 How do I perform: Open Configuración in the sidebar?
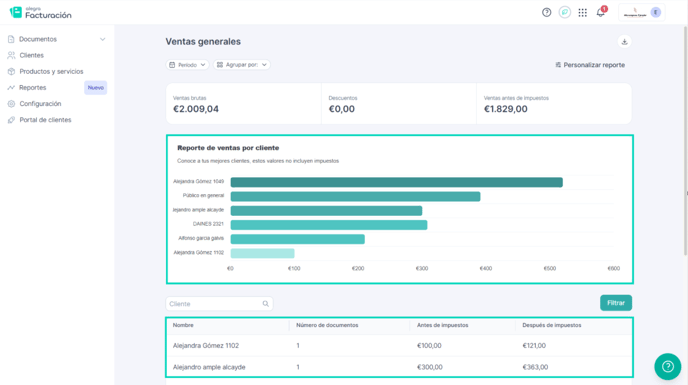(x=40, y=104)
